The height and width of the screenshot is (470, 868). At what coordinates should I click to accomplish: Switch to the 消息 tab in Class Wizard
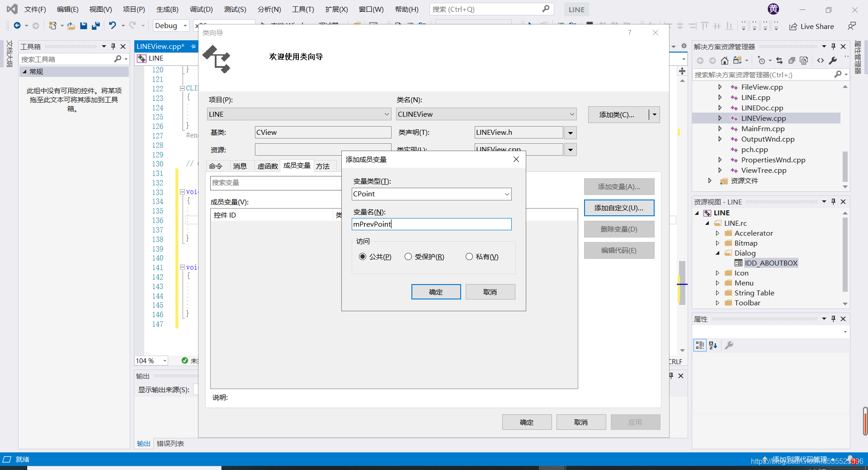coord(241,166)
